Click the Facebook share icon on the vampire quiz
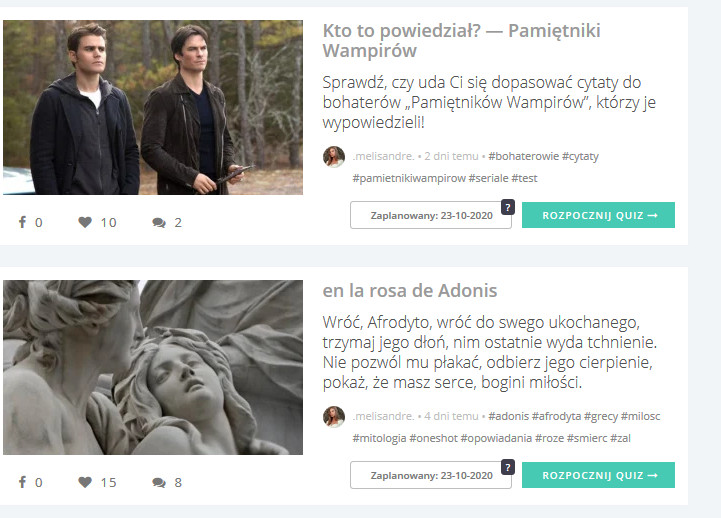721x518 pixels. tap(22, 222)
